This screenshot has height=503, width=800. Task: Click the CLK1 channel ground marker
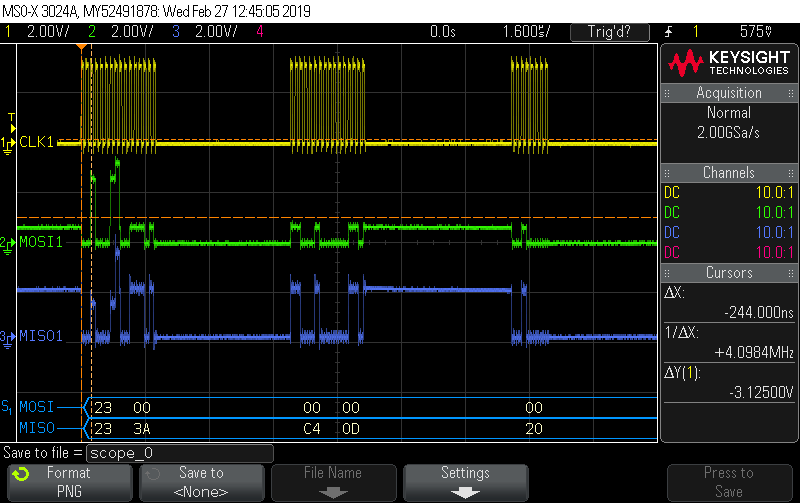[x=7, y=144]
